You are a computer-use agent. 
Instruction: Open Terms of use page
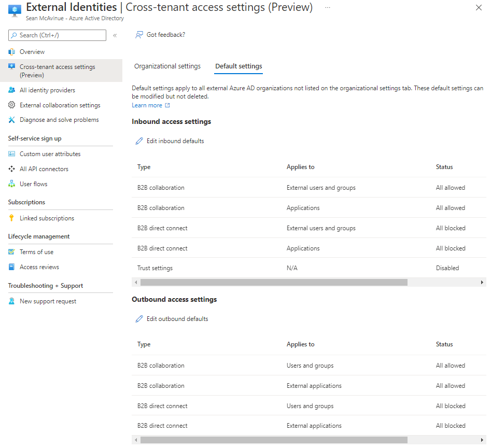(x=36, y=252)
